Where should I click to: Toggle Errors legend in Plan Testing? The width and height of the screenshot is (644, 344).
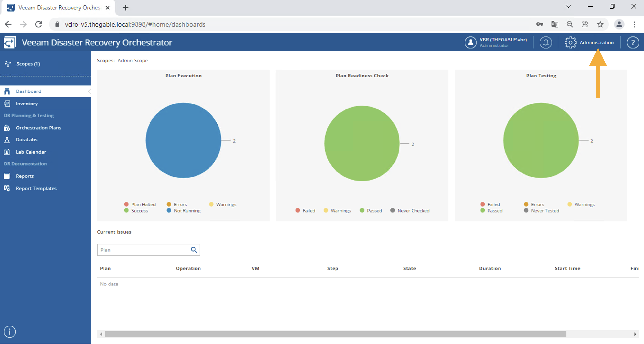click(x=534, y=204)
